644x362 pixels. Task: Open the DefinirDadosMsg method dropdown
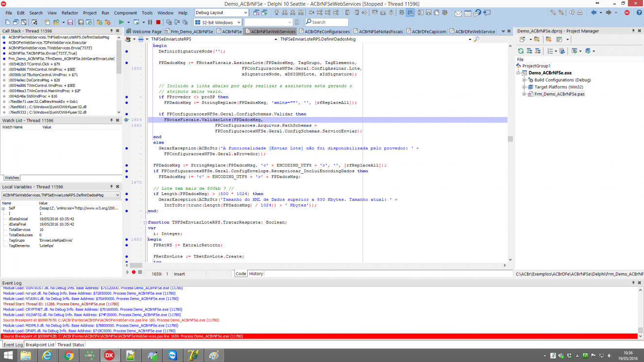point(470,39)
